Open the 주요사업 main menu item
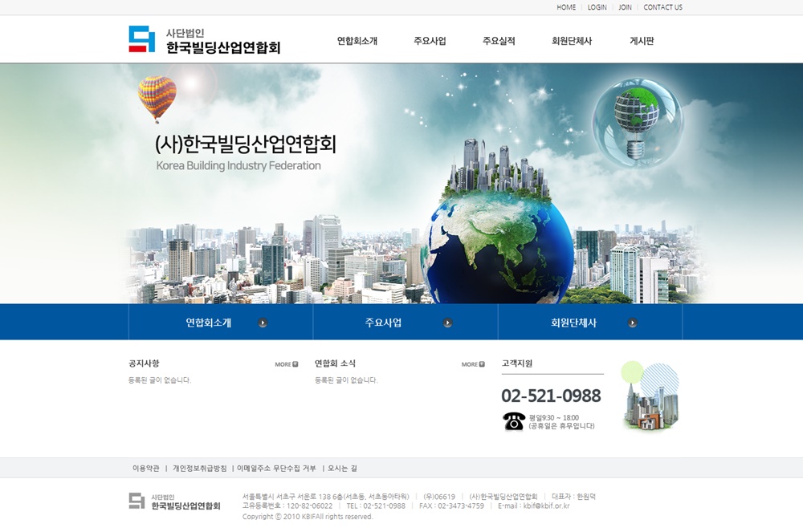803x532 pixels. [x=430, y=41]
